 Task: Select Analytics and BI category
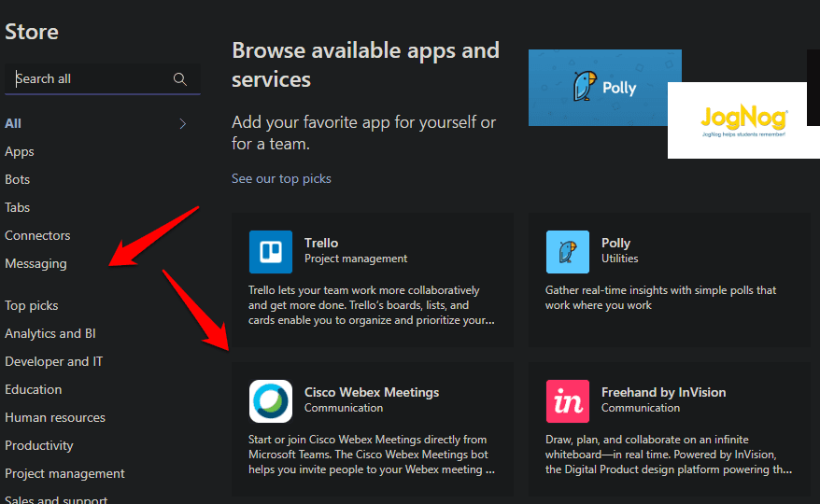pos(50,333)
